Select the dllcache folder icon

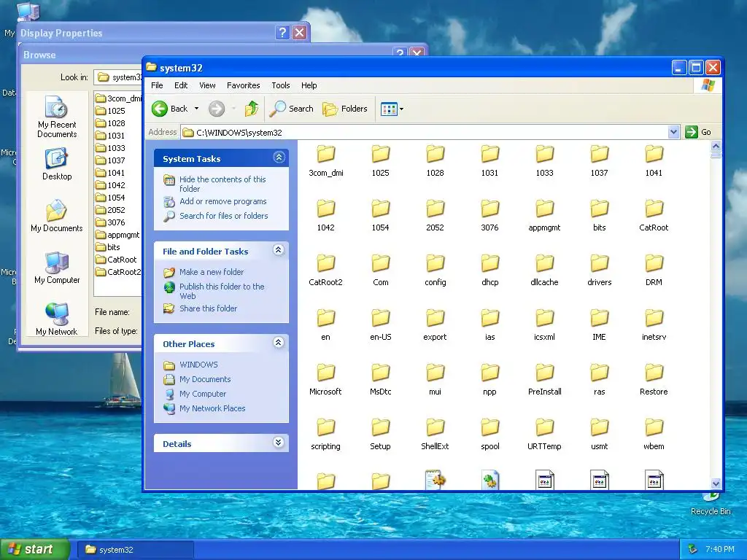pyautogui.click(x=544, y=263)
